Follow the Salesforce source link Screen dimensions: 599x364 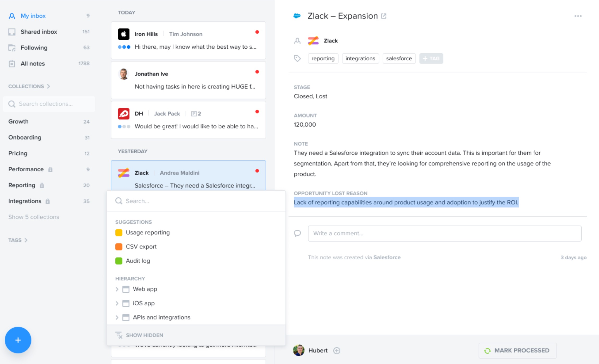tap(387, 258)
